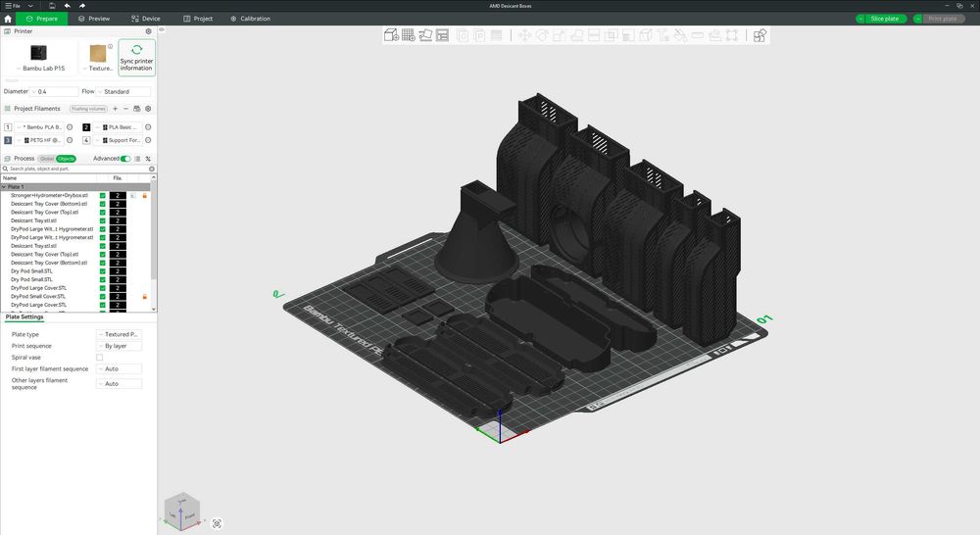Switch to the Project tab
980x535 pixels.
pos(198,19)
